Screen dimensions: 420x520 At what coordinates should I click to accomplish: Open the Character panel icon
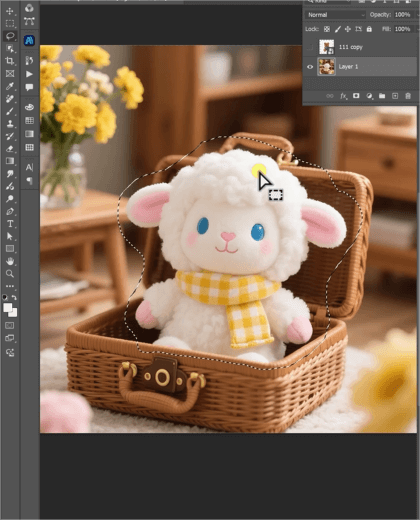coord(29,167)
